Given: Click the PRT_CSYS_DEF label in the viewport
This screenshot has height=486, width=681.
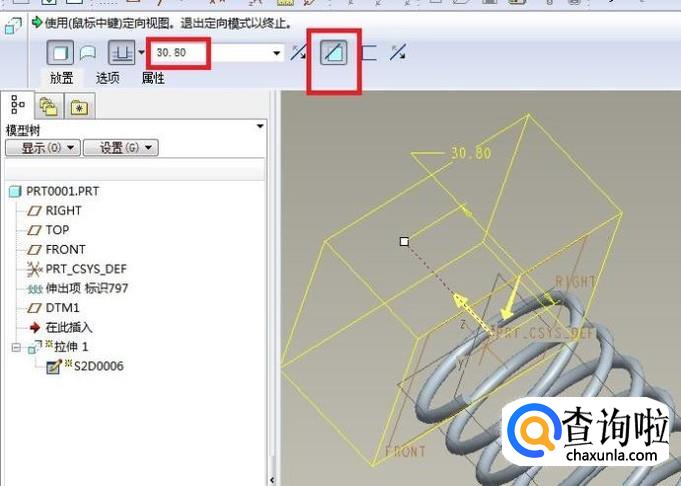Looking at the screenshot, I should [x=545, y=334].
